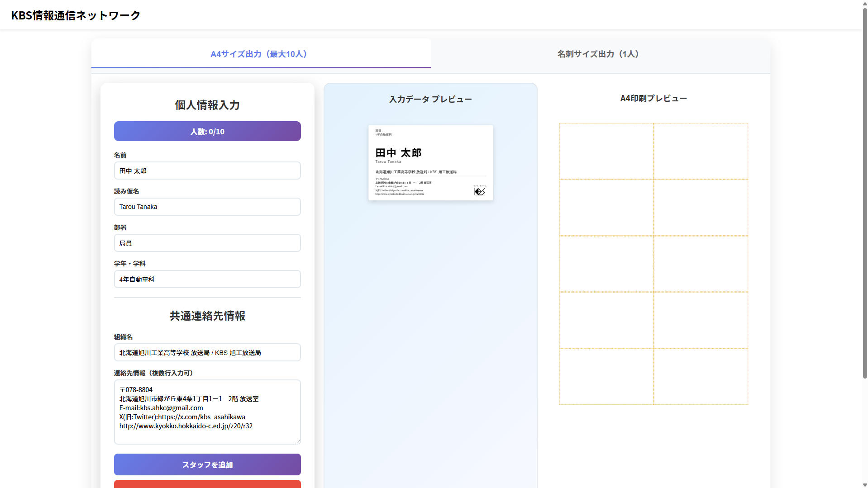
Task: Focus the 名前 input field
Action: point(207,171)
